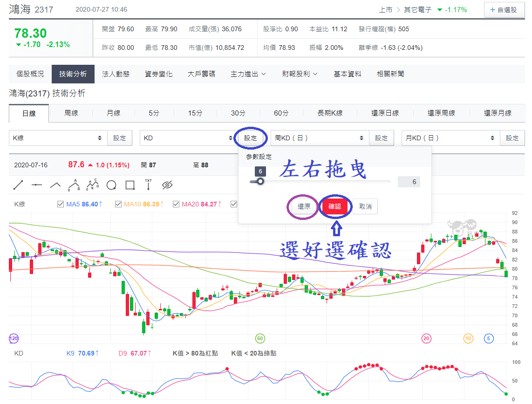Open the 月KD ( 日 ) dropdown
This screenshot has height=404, width=532.
[451, 138]
